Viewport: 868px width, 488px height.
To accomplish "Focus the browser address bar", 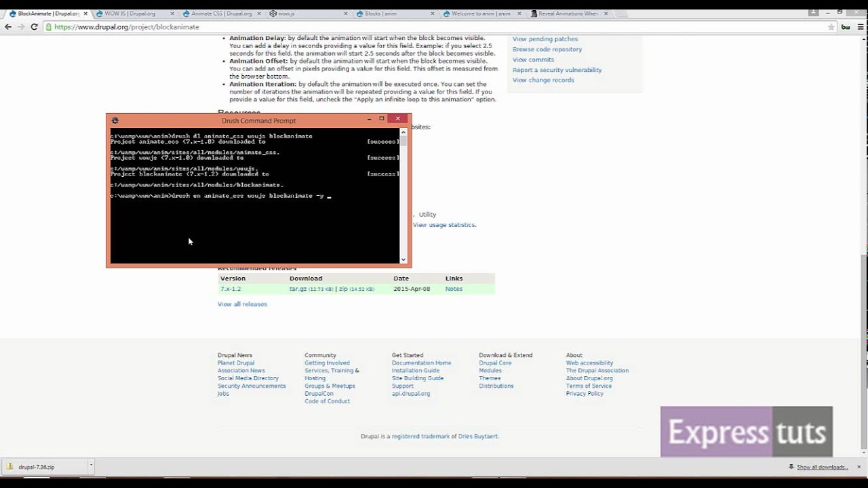I will click(434, 27).
